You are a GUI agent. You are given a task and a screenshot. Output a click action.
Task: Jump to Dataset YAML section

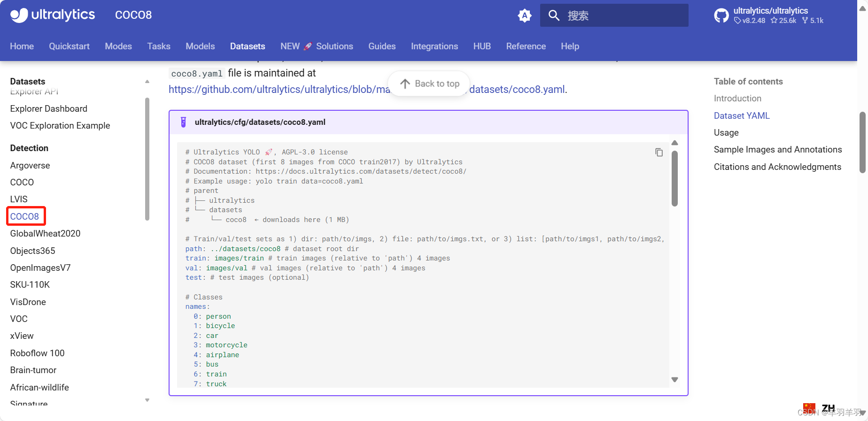(742, 116)
